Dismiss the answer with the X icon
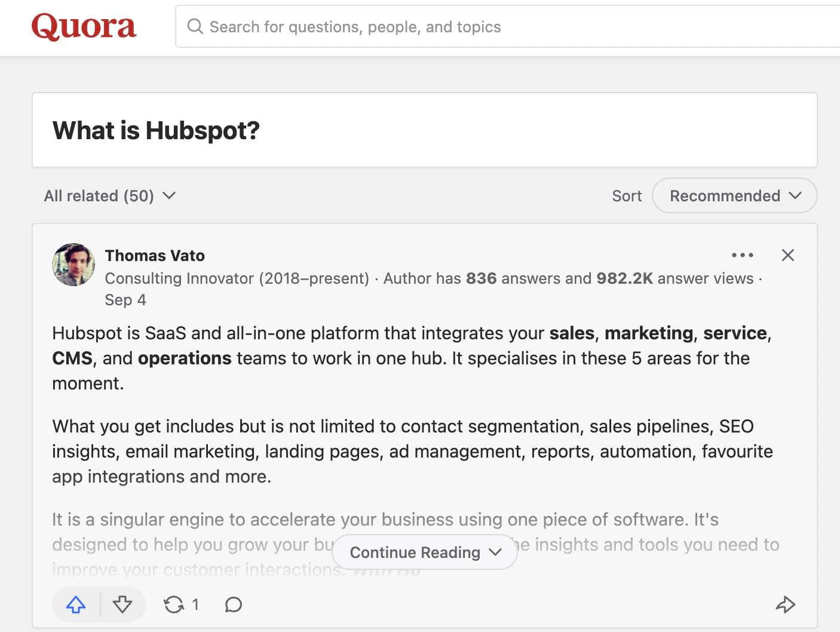Screen dimensions: 840x632 (x=787, y=255)
